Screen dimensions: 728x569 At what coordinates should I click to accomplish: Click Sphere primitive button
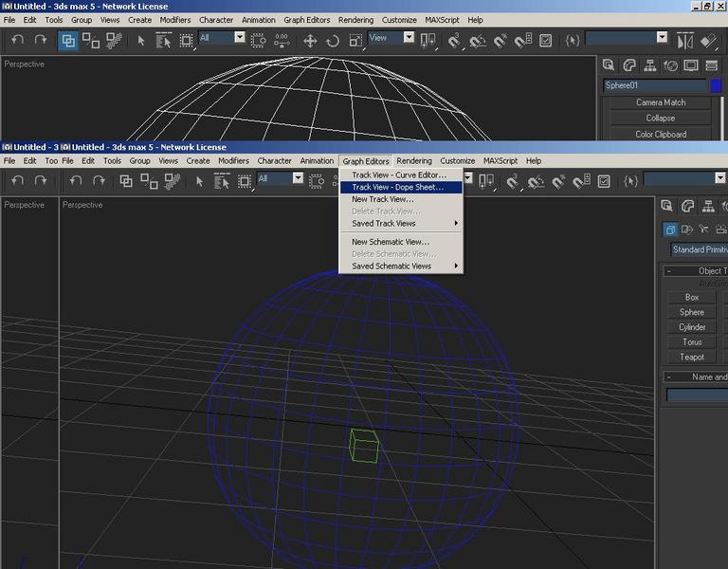coord(692,312)
